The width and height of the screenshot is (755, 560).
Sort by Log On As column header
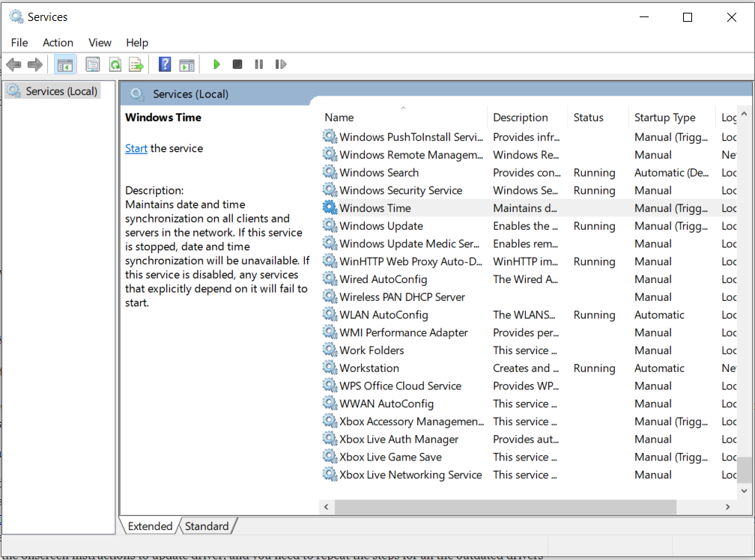[x=727, y=118]
